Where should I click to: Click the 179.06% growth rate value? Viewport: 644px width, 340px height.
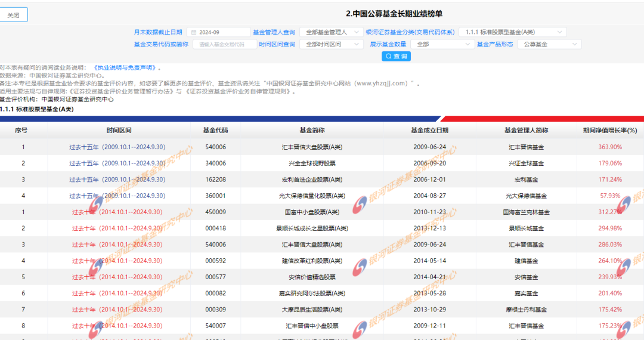click(x=610, y=163)
